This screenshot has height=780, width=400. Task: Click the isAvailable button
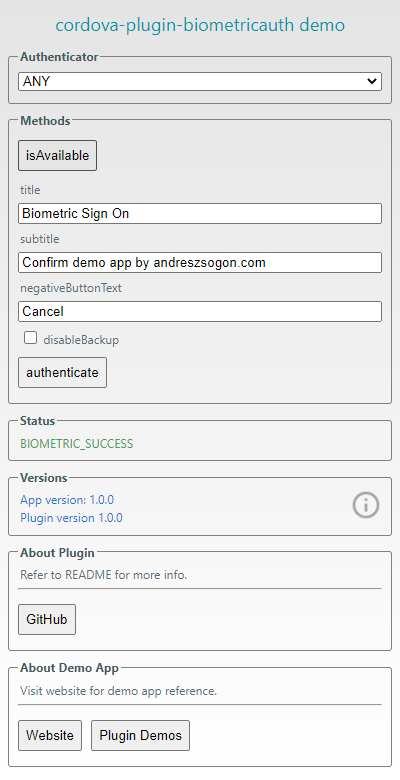58,156
